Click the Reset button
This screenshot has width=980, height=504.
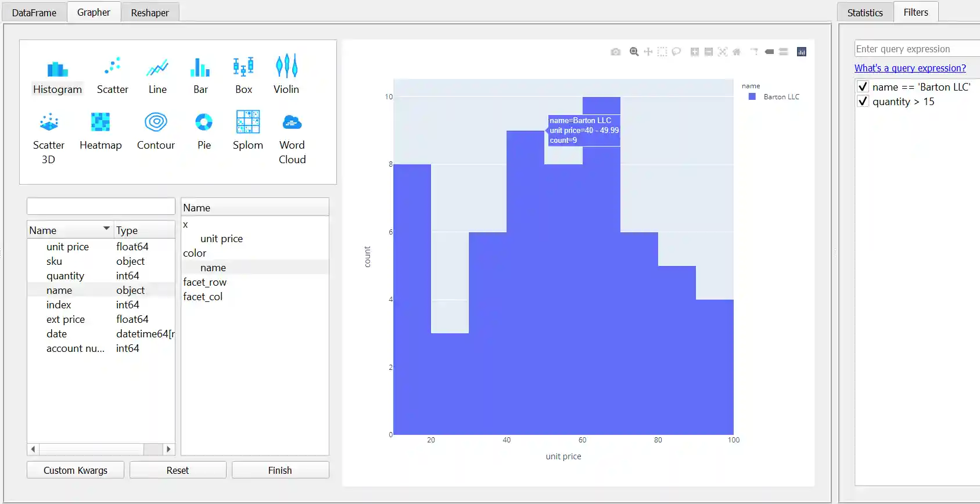178,470
